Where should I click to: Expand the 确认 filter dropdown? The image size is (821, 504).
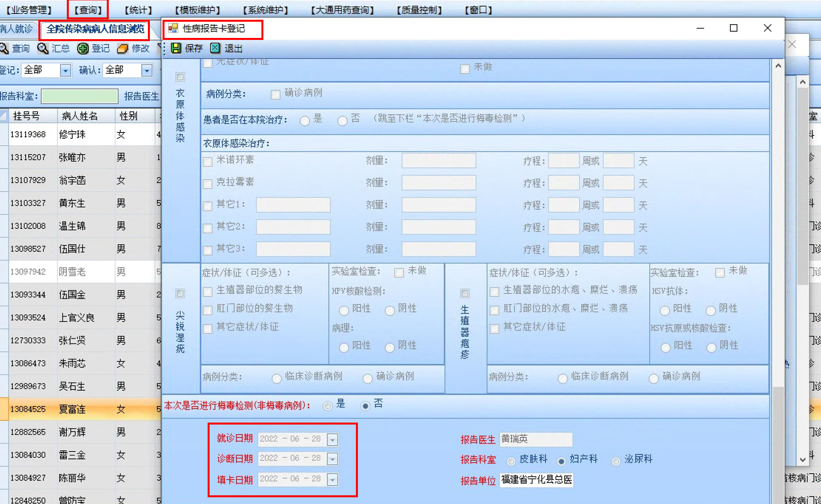point(147,70)
